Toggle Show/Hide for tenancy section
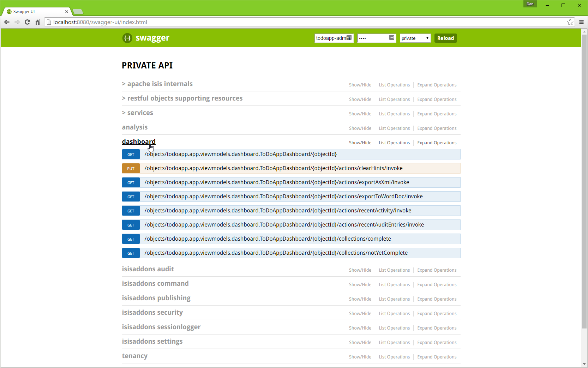The height and width of the screenshot is (368, 588). [x=360, y=357]
